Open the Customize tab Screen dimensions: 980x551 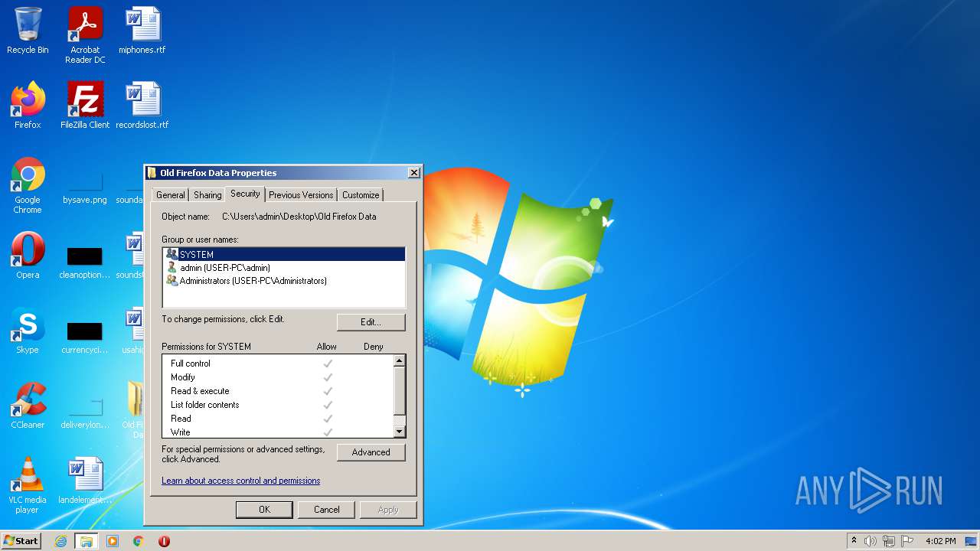tap(361, 195)
